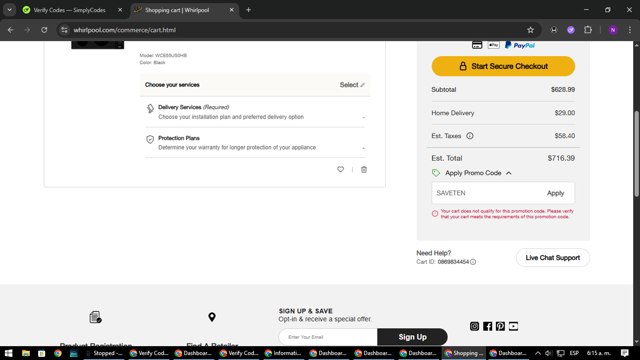Select services via the Select edit link

tap(352, 85)
